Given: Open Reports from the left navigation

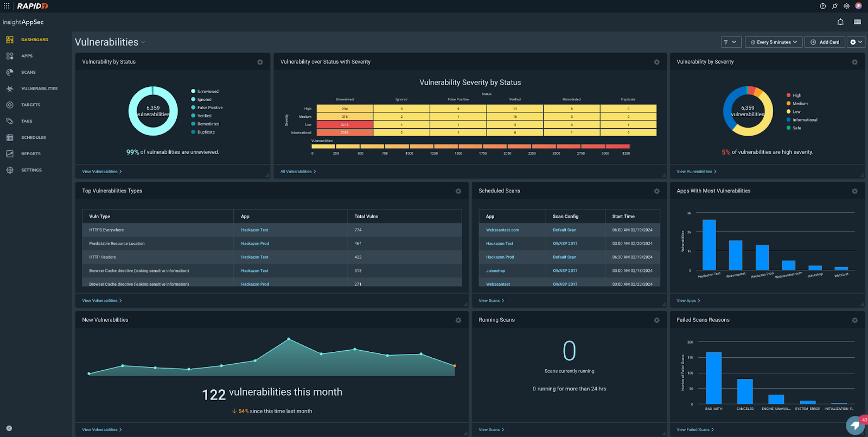Looking at the screenshot, I should coord(30,154).
